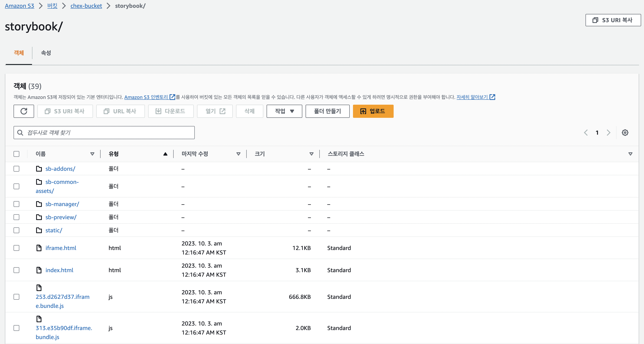This screenshot has height=344, width=644.
Task: Go to next page of objects
Action: click(x=608, y=133)
